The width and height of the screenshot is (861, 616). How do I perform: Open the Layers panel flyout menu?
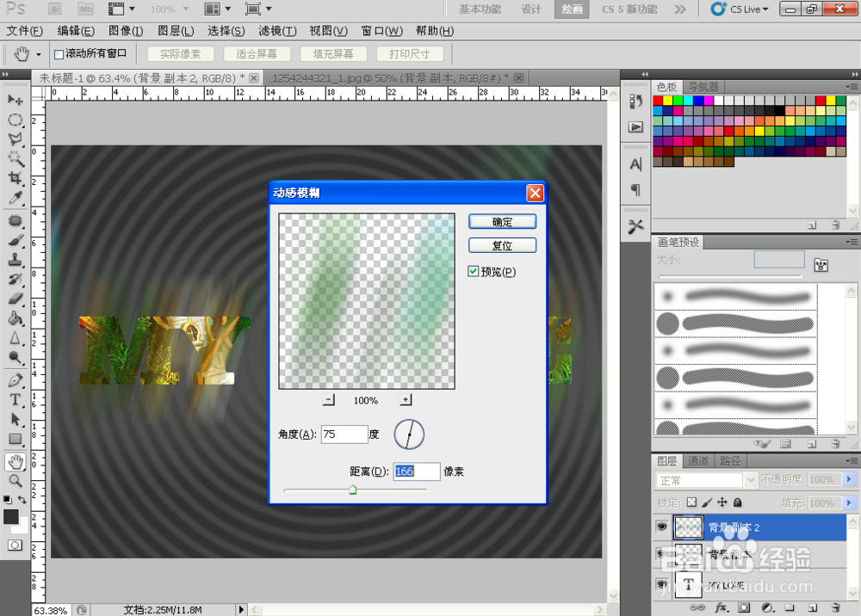[851, 460]
